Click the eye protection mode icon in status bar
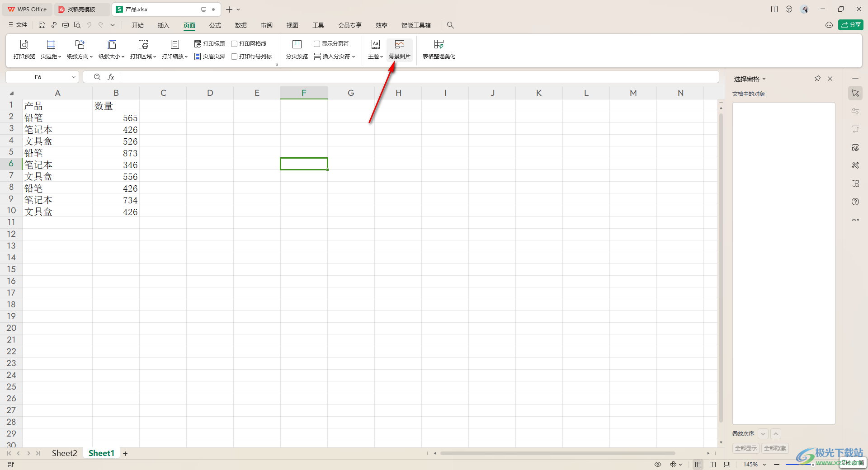The image size is (868, 470). [x=658, y=465]
